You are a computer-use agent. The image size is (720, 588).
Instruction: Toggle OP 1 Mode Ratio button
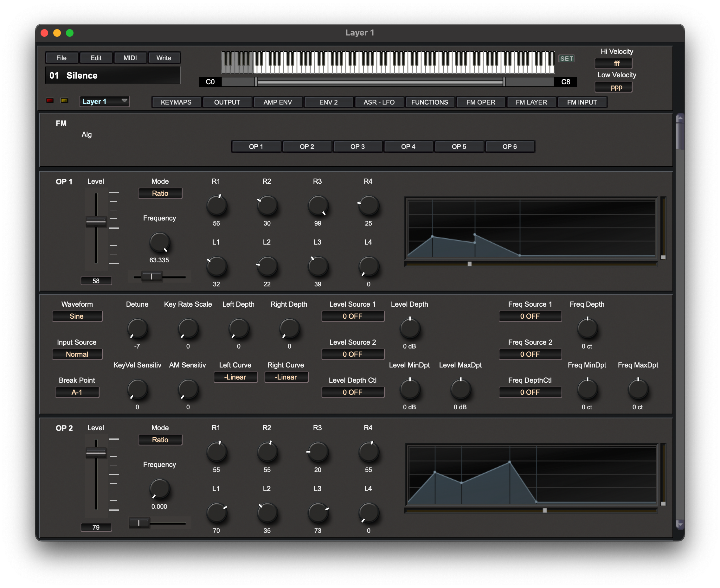click(x=160, y=193)
